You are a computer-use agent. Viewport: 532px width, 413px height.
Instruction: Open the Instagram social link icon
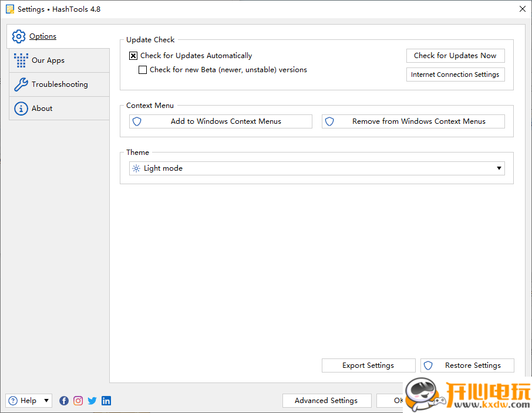78,401
